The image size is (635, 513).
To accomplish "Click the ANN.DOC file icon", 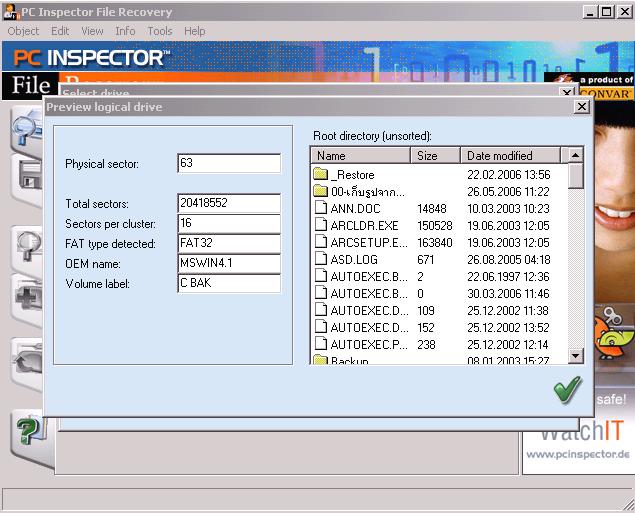I will [x=321, y=208].
